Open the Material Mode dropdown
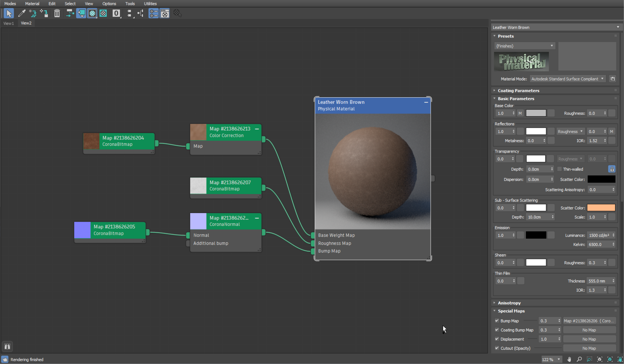 point(568,79)
